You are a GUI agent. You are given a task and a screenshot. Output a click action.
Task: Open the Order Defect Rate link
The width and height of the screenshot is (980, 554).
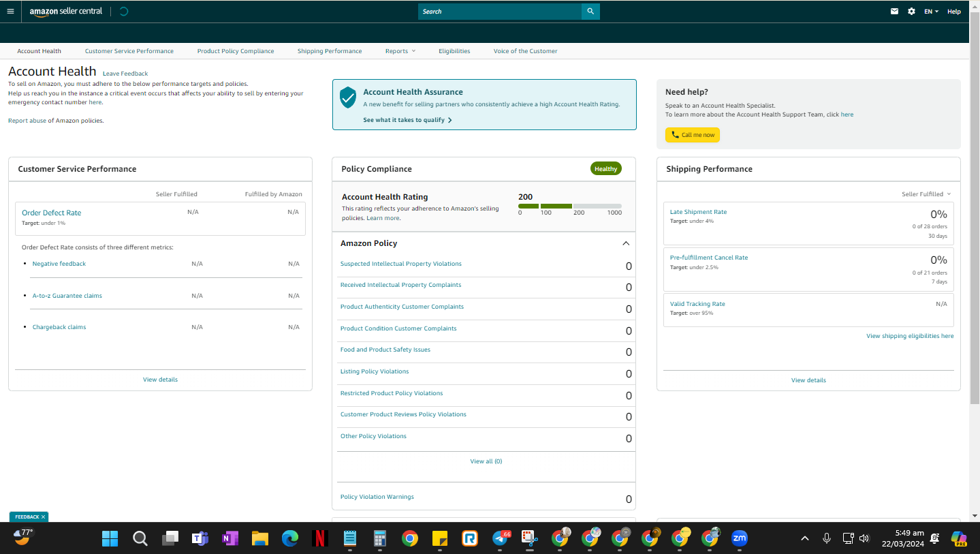[x=52, y=213]
